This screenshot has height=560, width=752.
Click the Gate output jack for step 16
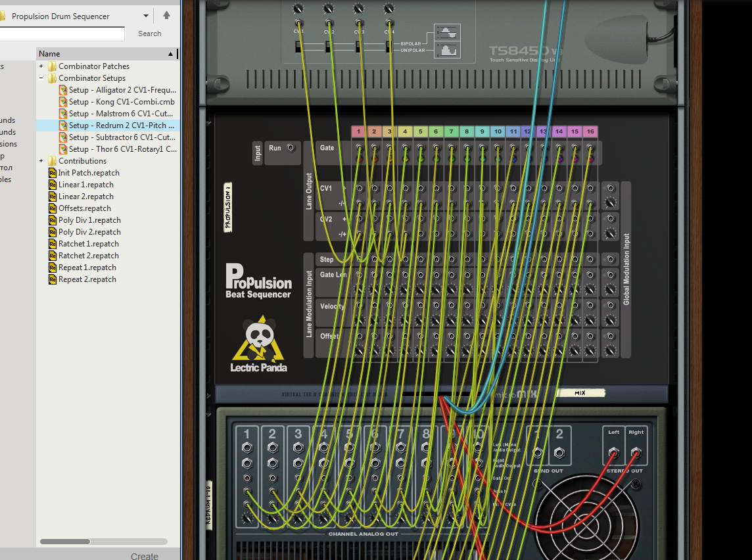pyautogui.click(x=590, y=148)
